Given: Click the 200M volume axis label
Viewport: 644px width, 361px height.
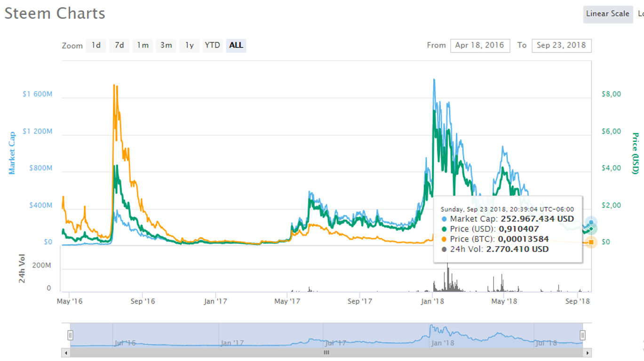Looking at the screenshot, I should pyautogui.click(x=42, y=266).
